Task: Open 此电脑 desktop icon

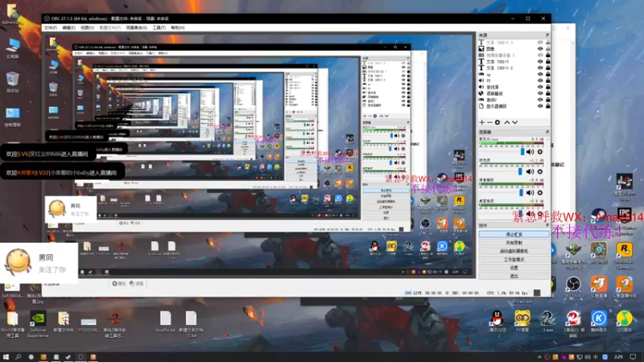Action: point(13,48)
